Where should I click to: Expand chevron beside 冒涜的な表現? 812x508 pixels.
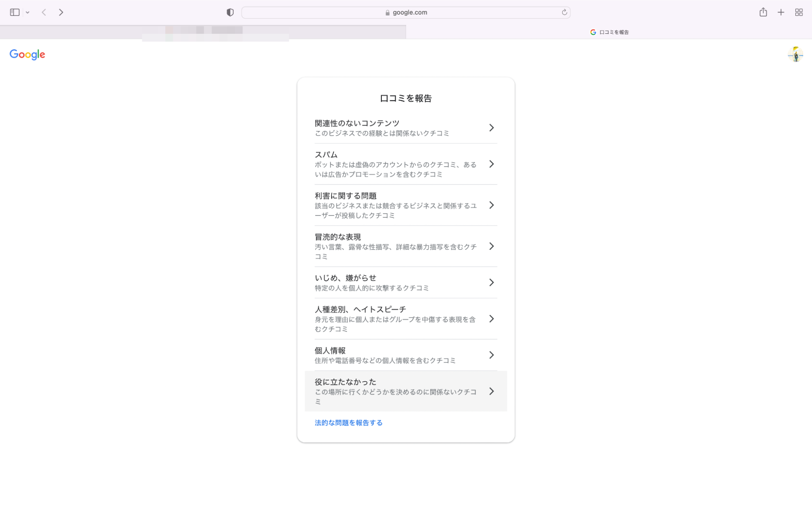point(492,246)
